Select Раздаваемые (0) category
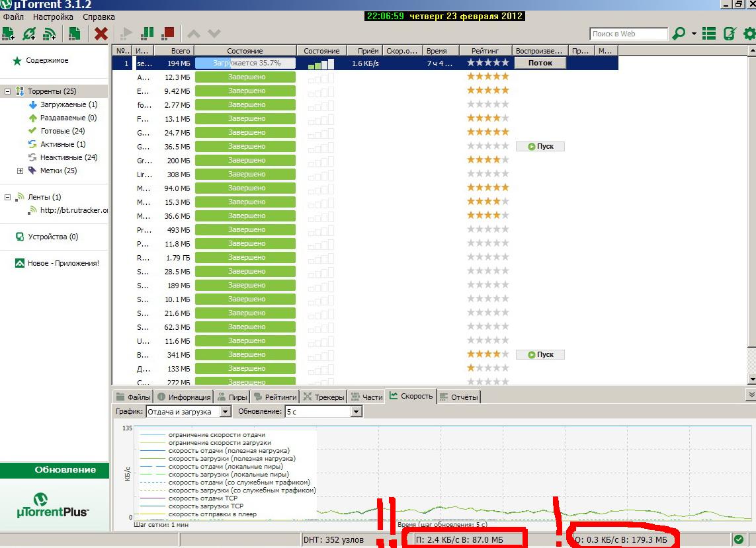This screenshot has width=756, height=548. click(68, 118)
